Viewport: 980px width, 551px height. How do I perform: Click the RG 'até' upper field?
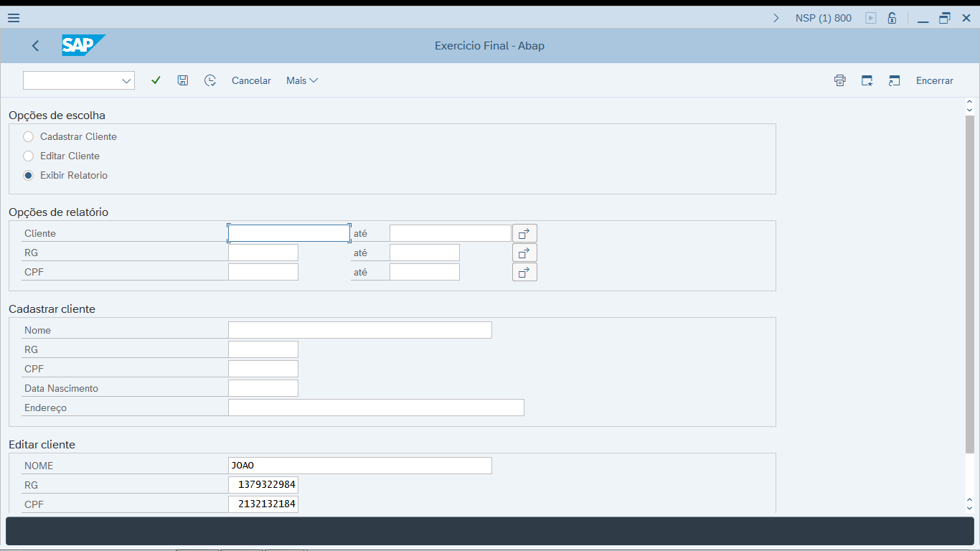(x=424, y=253)
